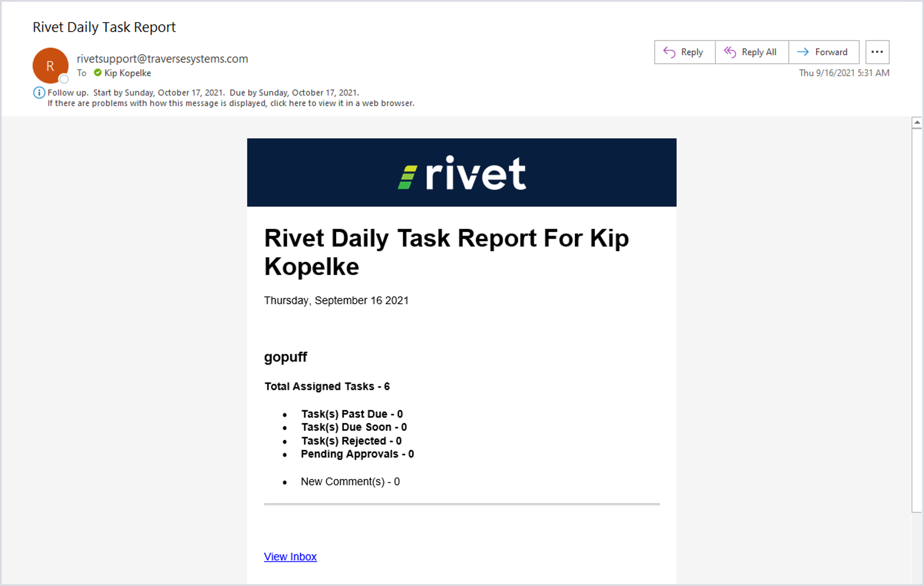Click the follow up info icon
Screen dimensions: 924x586
coord(39,93)
